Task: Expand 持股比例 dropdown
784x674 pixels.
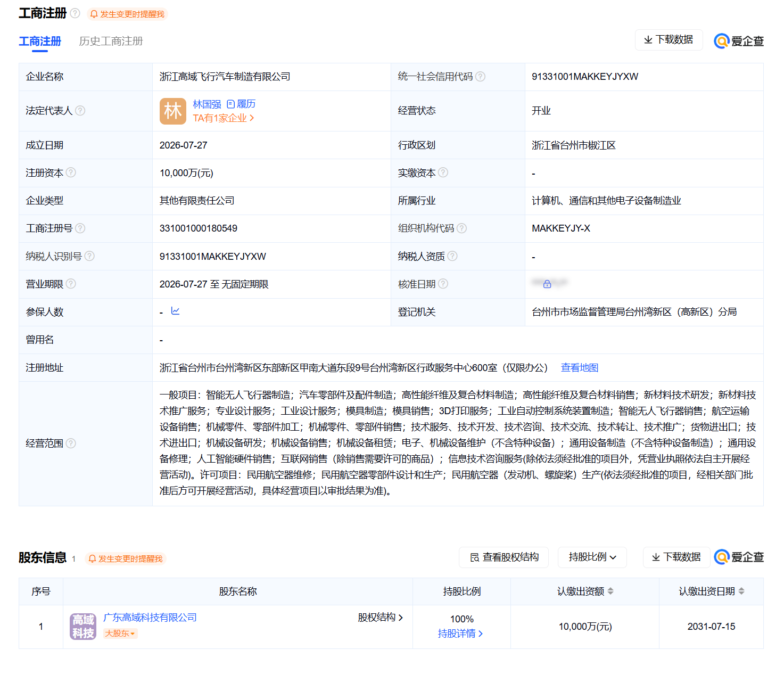Action: click(592, 557)
